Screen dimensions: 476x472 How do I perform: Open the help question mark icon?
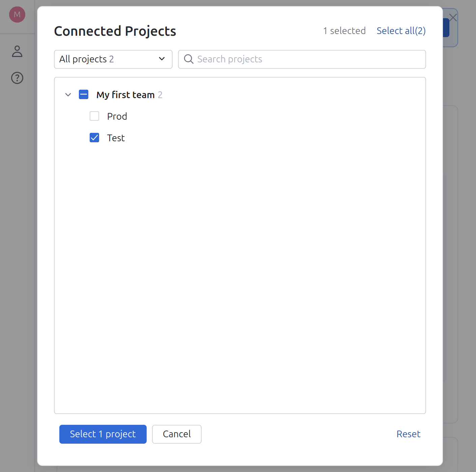(x=17, y=78)
